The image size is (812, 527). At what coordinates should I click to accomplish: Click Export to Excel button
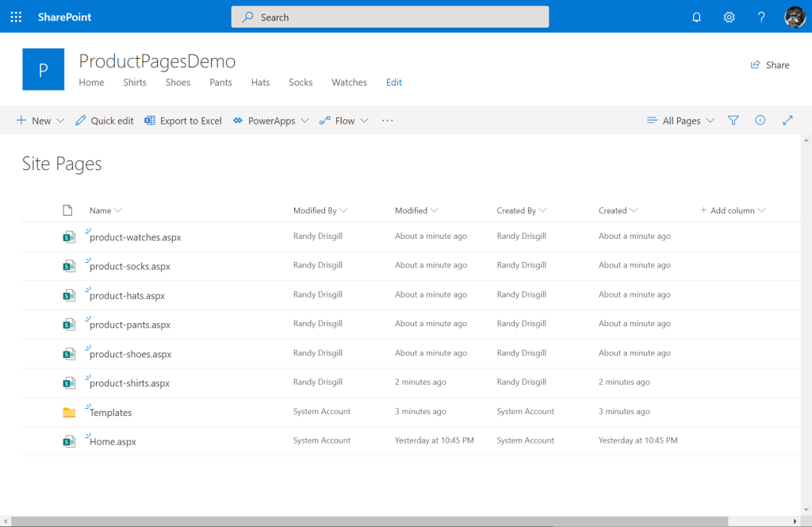pyautogui.click(x=183, y=121)
